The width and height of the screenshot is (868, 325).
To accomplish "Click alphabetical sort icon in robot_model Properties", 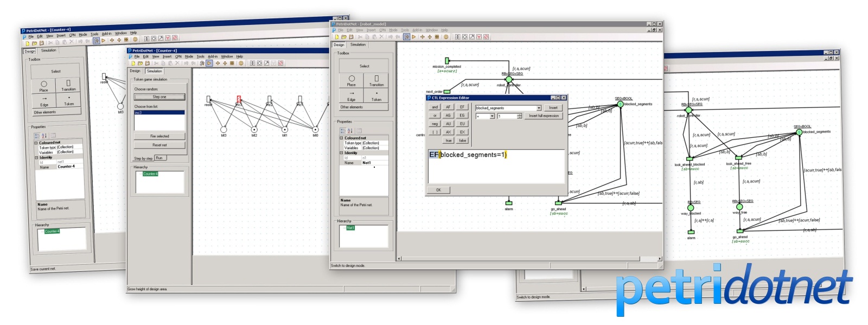I will pyautogui.click(x=350, y=131).
